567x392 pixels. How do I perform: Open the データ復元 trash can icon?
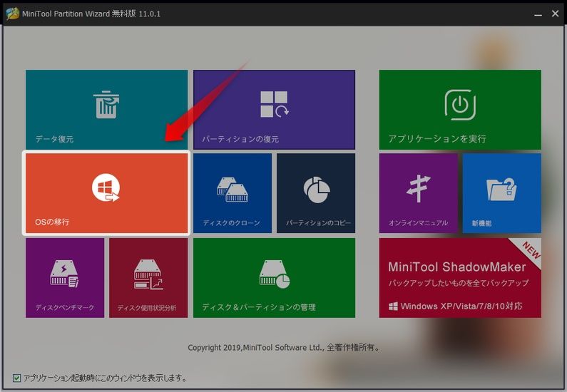[x=106, y=104]
